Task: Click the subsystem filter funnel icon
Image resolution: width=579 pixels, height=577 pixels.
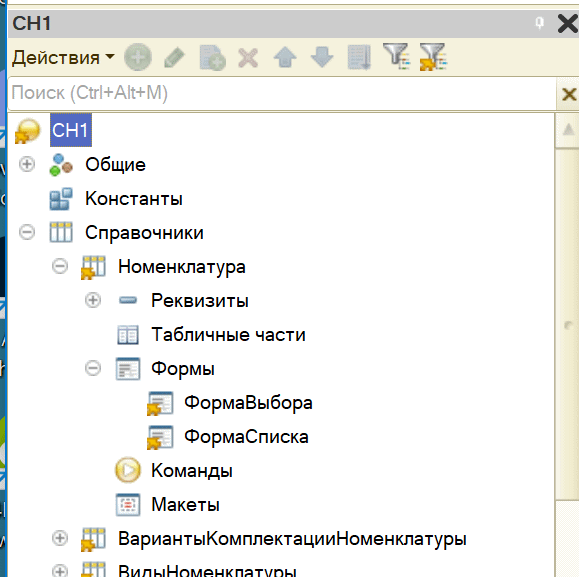Action: pos(397,56)
